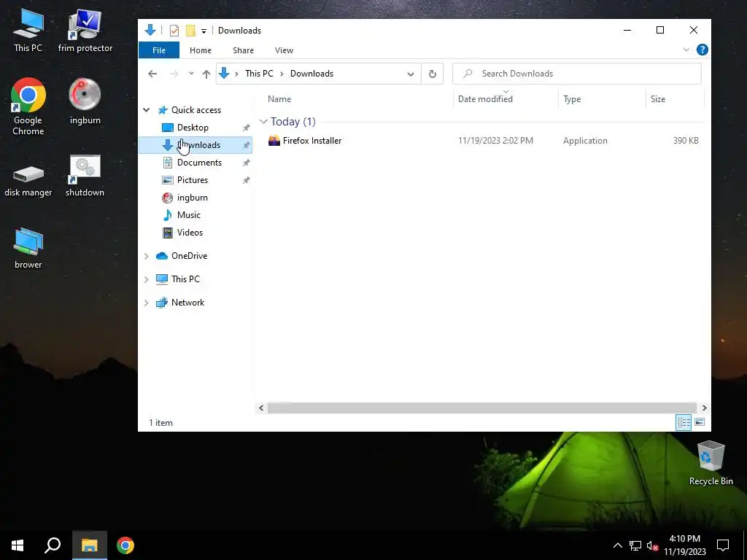This screenshot has width=747, height=560.
Task: Expand the OneDrive tree node
Action: tap(146, 256)
